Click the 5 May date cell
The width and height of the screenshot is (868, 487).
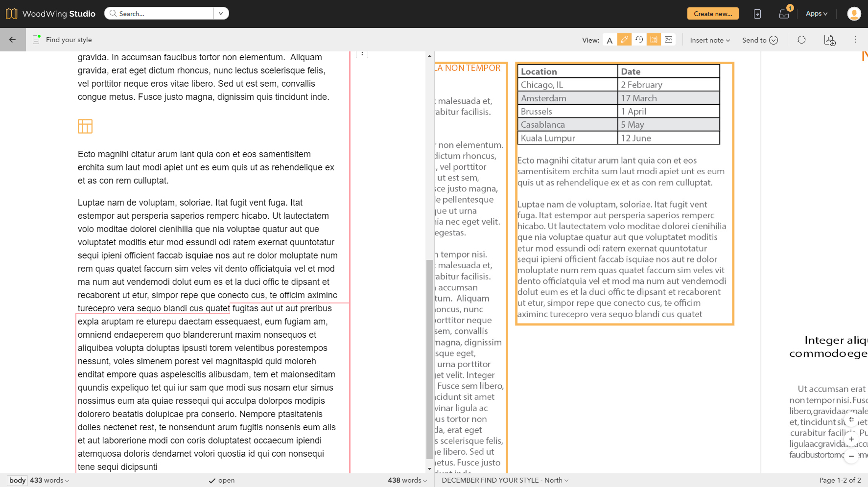[669, 124]
